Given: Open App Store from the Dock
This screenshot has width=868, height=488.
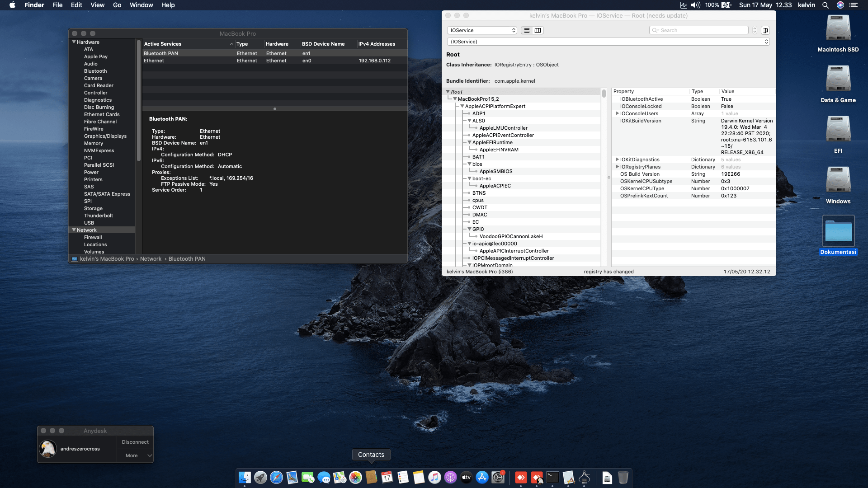Looking at the screenshot, I should 482,477.
